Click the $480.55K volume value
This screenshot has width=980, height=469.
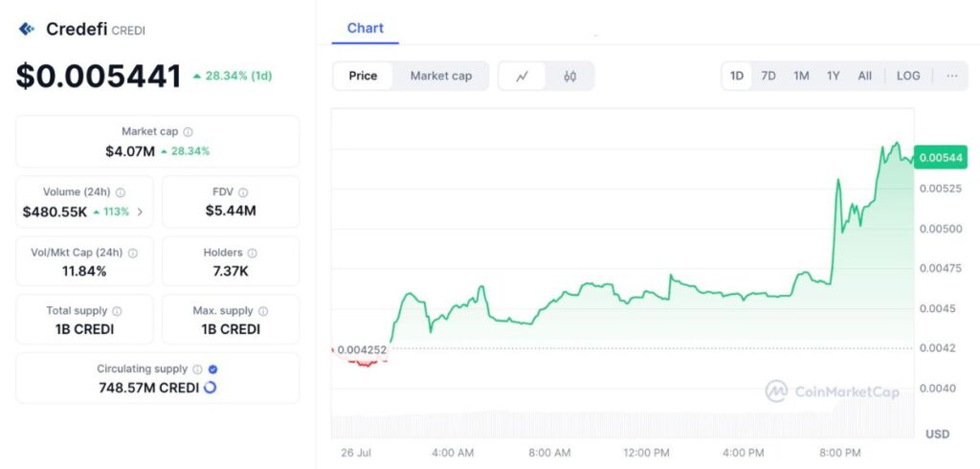55,212
